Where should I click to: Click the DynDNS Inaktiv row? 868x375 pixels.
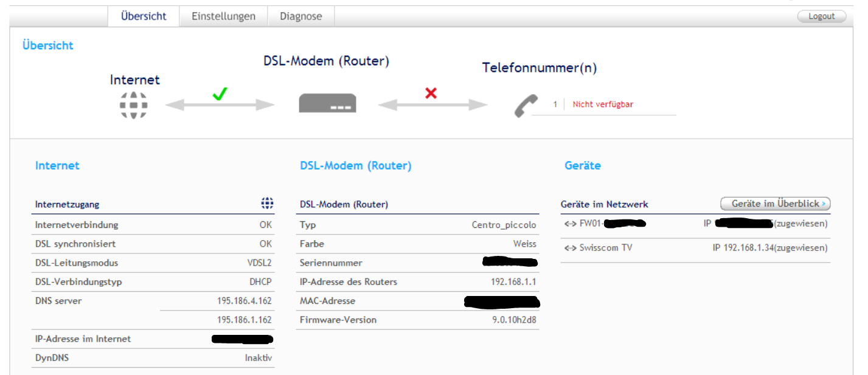tap(258, 358)
